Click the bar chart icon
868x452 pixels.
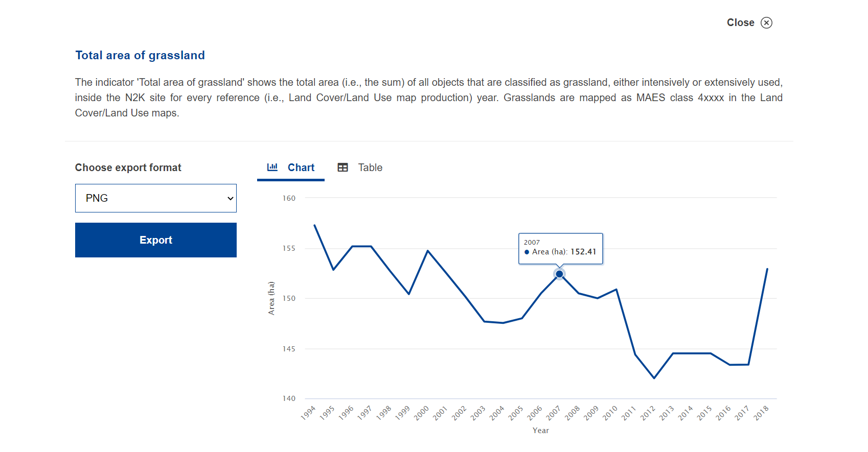pyautogui.click(x=272, y=167)
